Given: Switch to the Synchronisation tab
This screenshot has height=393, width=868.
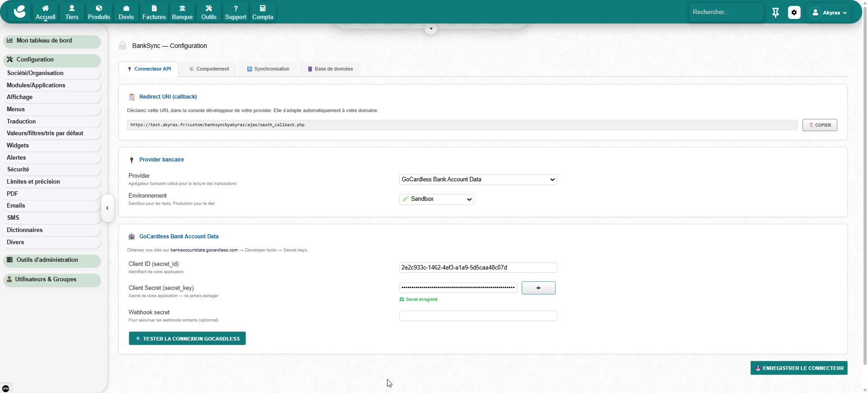Looking at the screenshot, I should (268, 69).
